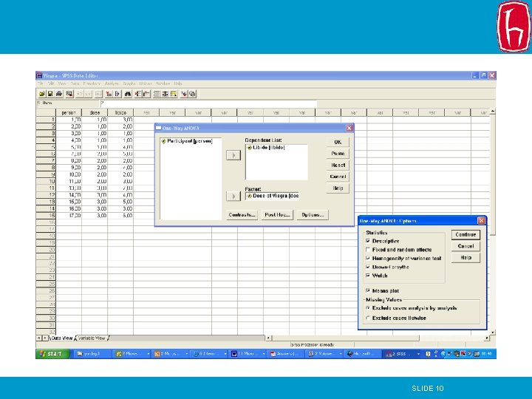Click Continue in the Options dialog
The width and height of the screenshot is (532, 399).
point(465,234)
